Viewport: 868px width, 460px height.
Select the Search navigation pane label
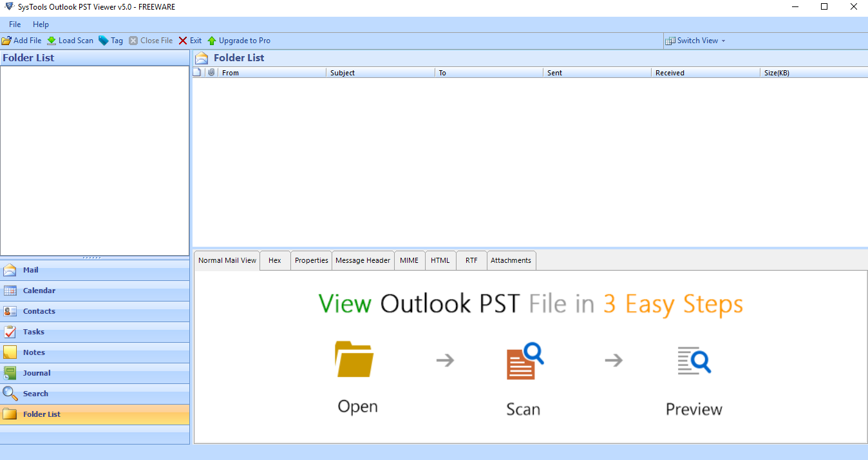[36, 394]
